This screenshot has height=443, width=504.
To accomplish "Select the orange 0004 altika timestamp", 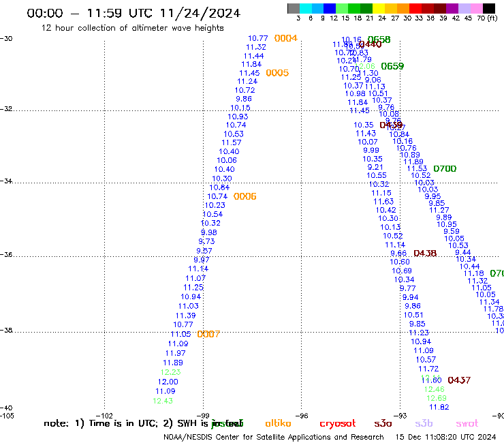I will [x=286, y=38].
